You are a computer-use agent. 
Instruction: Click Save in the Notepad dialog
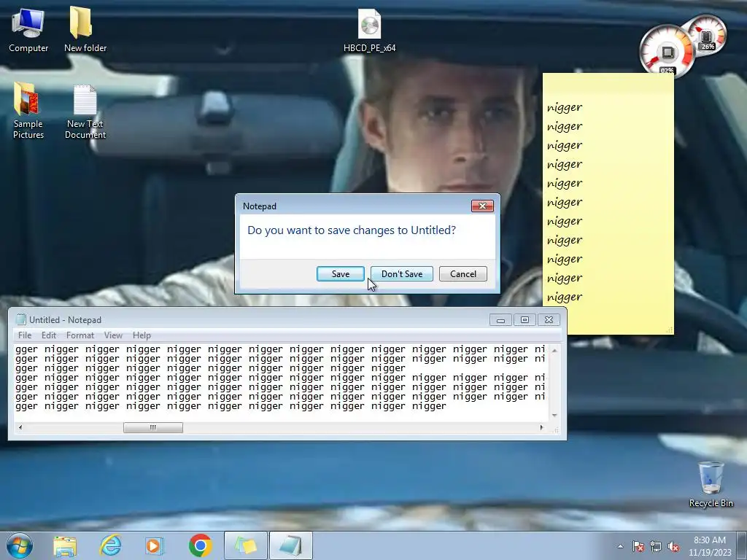[x=341, y=274]
